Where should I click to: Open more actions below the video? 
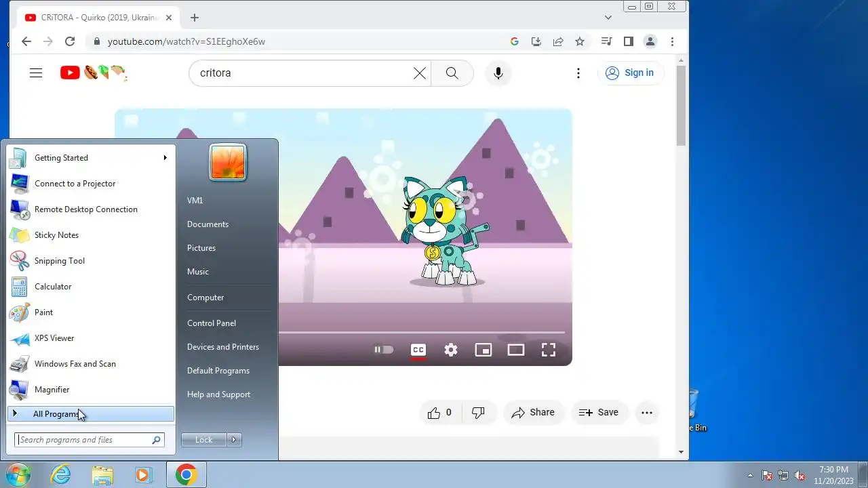click(647, 412)
